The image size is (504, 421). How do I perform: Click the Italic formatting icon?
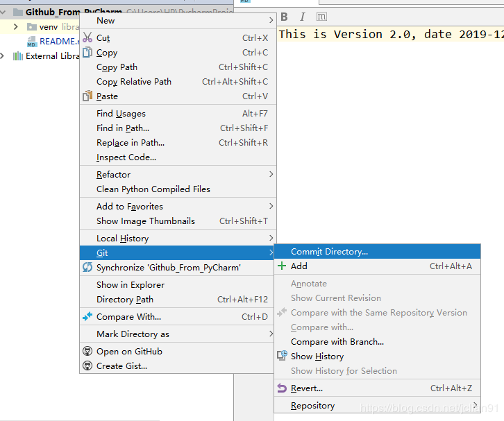pyautogui.click(x=302, y=17)
